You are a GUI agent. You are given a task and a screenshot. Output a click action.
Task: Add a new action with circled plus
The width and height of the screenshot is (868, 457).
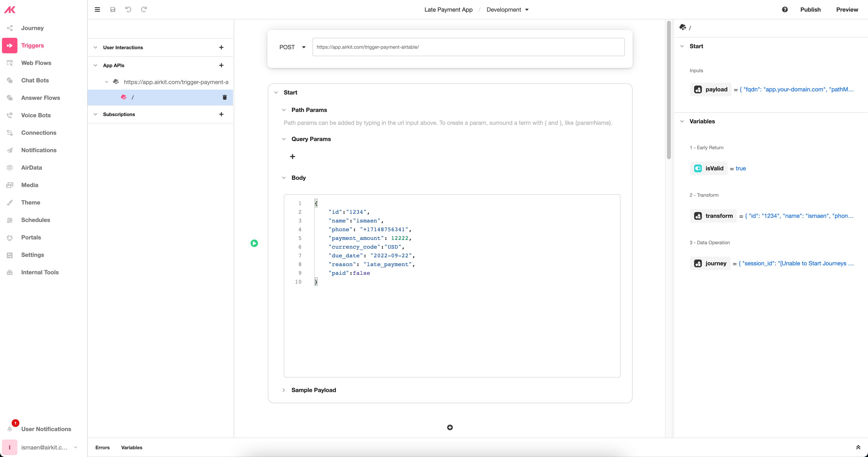[x=450, y=427]
